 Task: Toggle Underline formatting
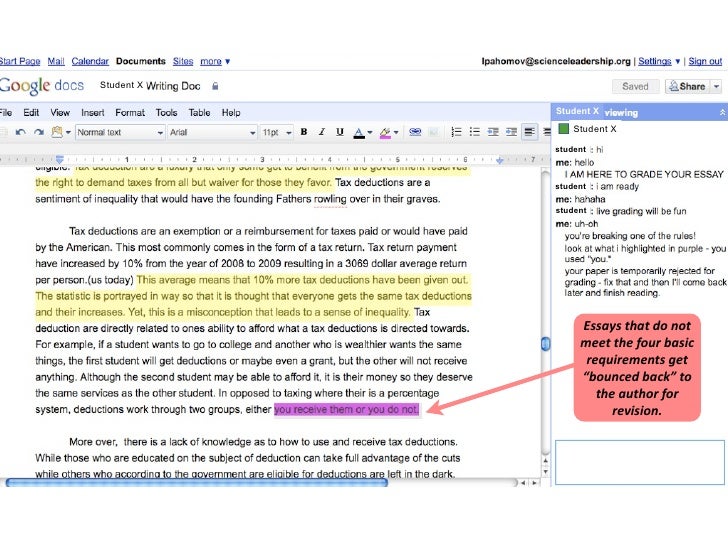[x=340, y=132]
